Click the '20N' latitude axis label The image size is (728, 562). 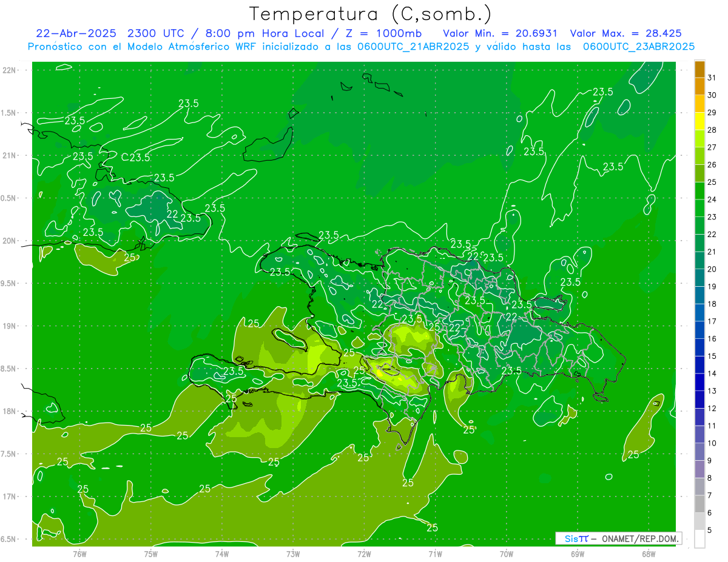(x=10, y=241)
